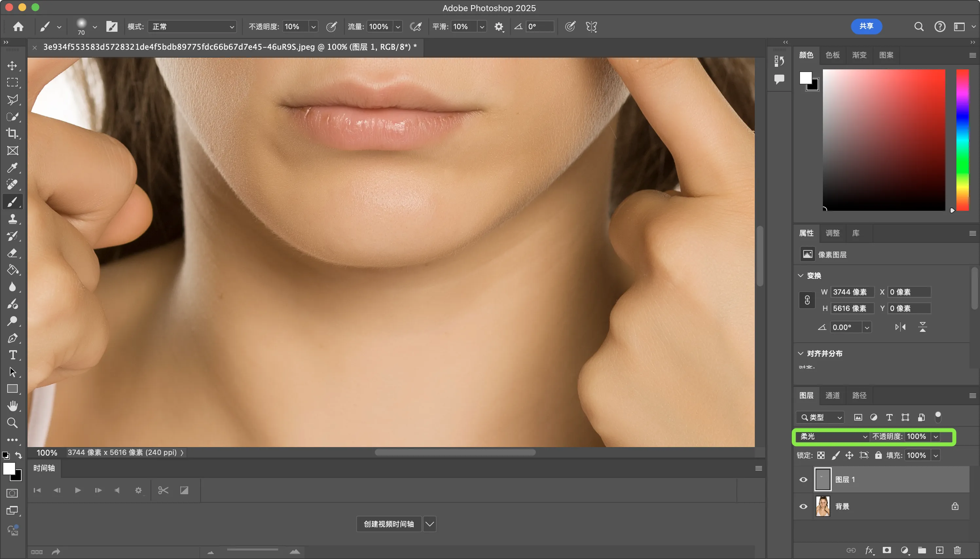The image size is (980, 559).
Task: Toggle lock transparent pixels option
Action: (821, 455)
